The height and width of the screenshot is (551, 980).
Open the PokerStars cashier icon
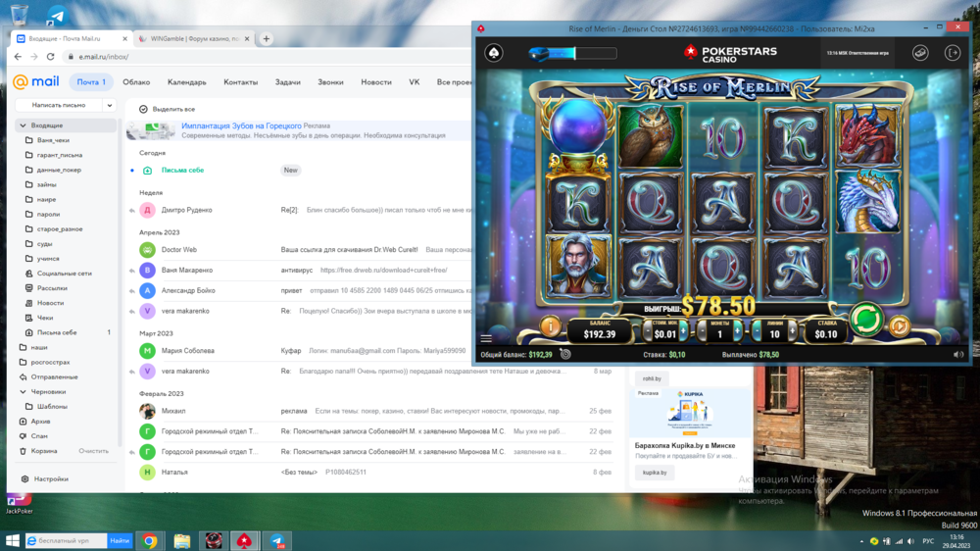919,53
